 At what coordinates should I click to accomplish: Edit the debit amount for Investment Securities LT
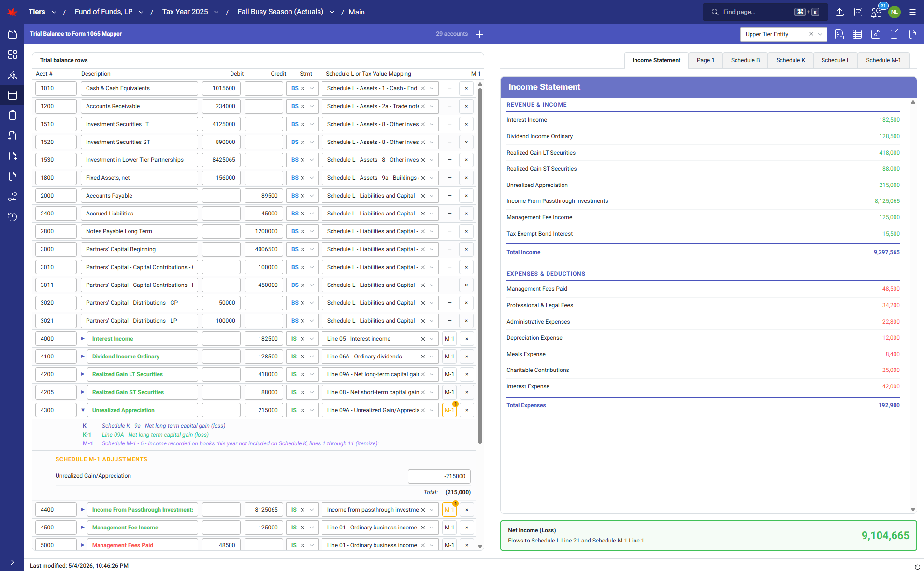(x=221, y=124)
